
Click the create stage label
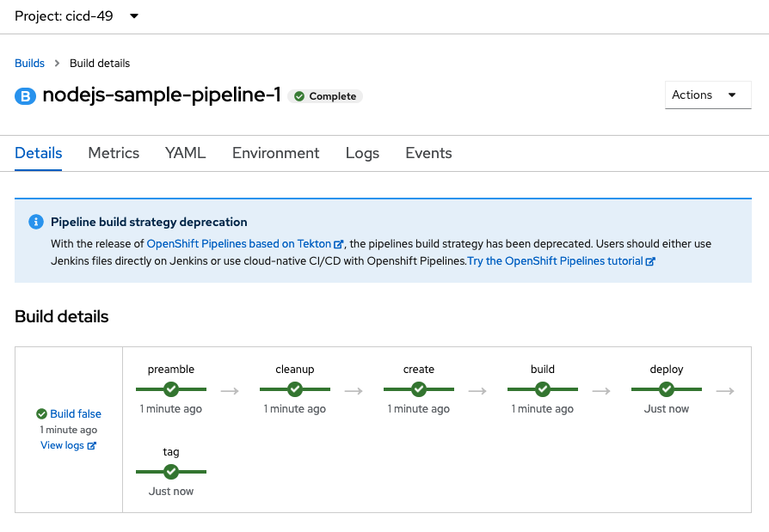point(419,370)
